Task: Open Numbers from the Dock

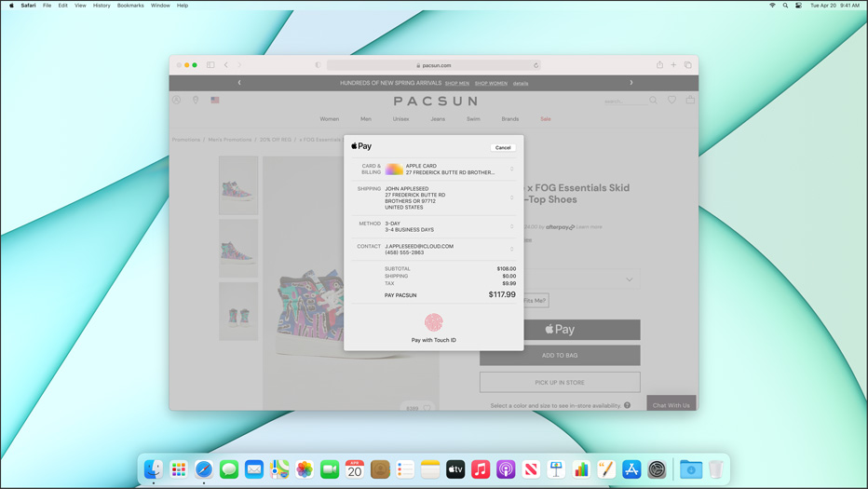Action: [x=581, y=469]
